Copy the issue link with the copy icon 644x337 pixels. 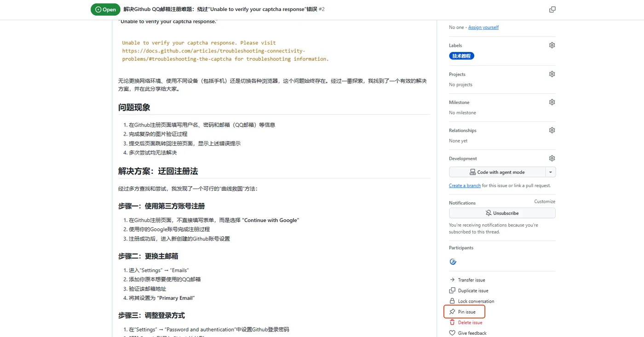(x=552, y=9)
